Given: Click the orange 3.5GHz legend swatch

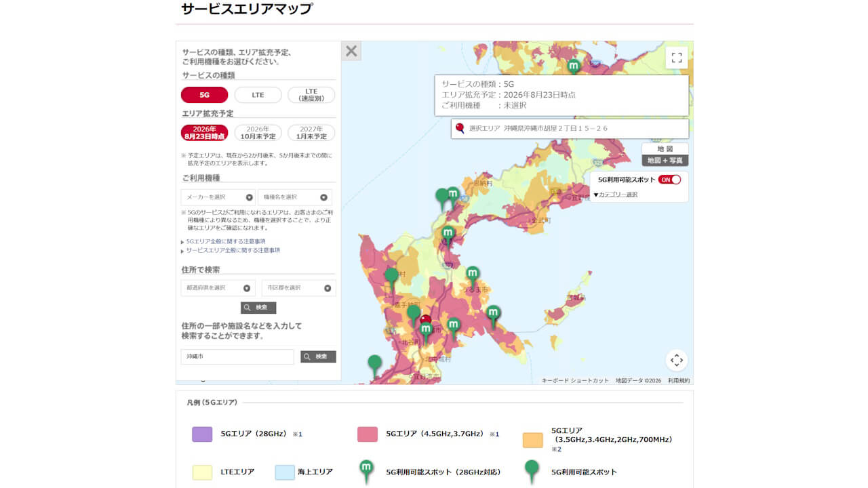Looking at the screenshot, I should [533, 440].
